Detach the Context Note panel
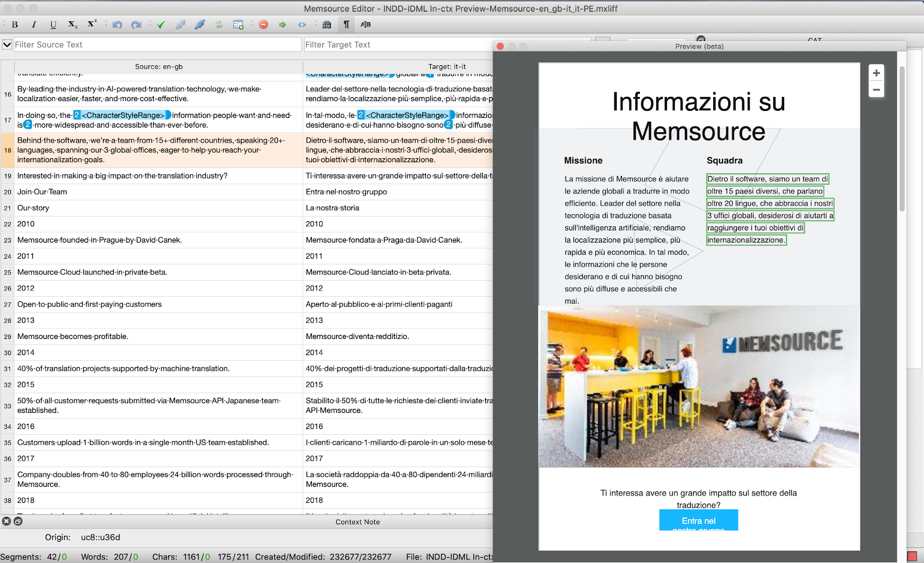This screenshot has height=563, width=924. (x=18, y=521)
